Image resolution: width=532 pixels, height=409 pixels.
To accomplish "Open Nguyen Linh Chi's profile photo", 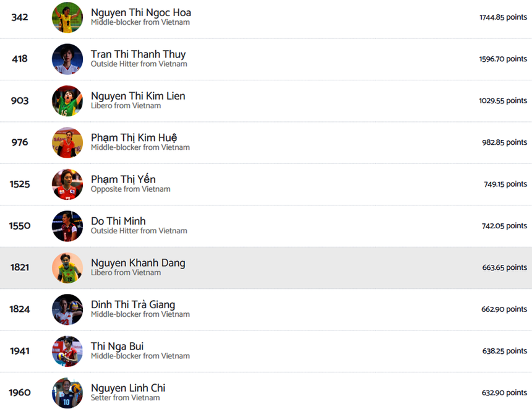I will click(x=67, y=392).
